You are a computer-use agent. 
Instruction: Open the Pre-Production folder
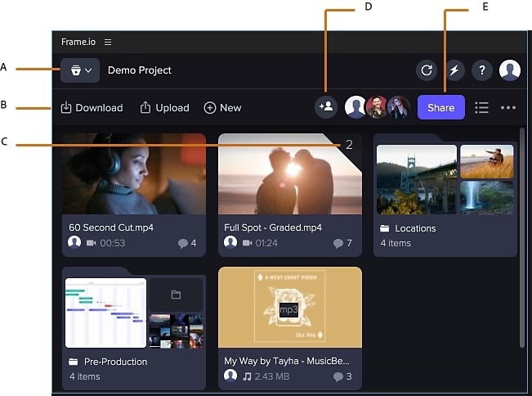coord(134,328)
